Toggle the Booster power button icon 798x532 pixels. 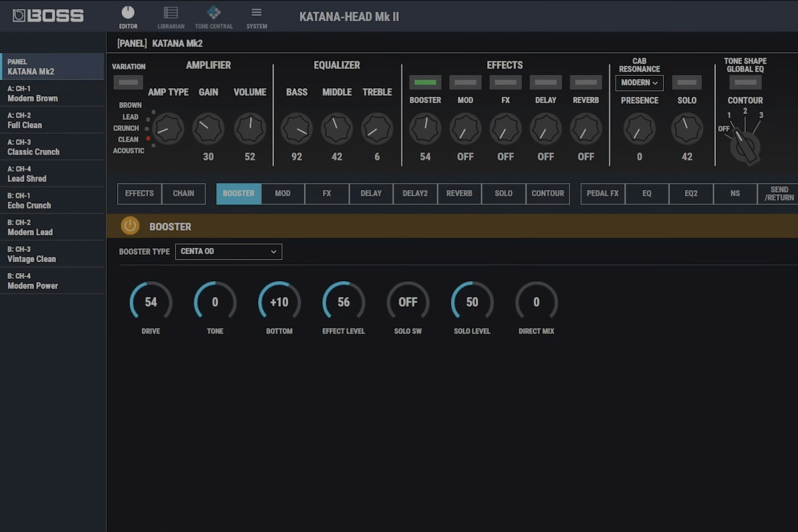tap(130, 226)
